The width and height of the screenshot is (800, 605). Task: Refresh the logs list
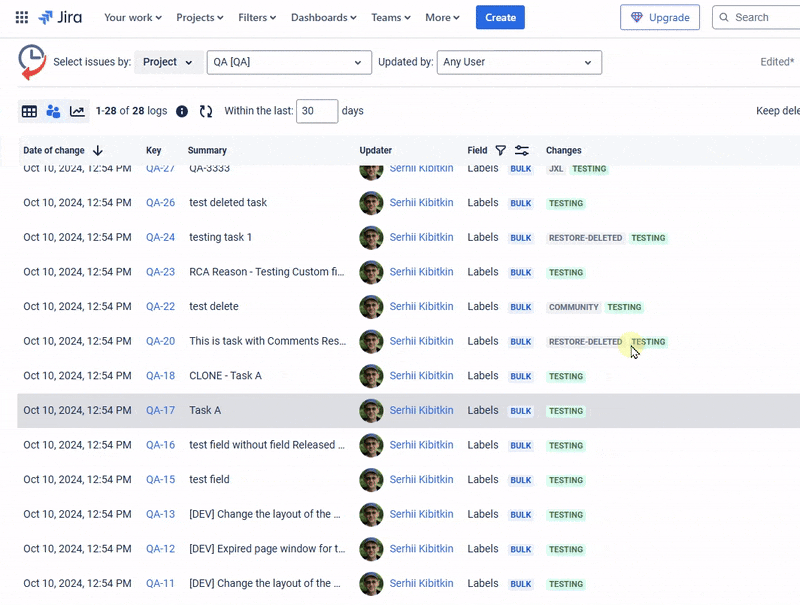tap(206, 111)
